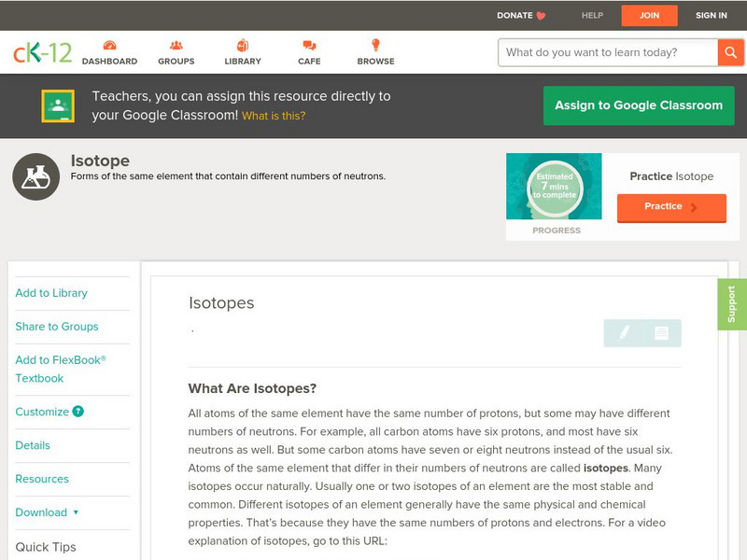747x560 pixels.
Task: Click the orange search magnifier button
Action: 730,52
